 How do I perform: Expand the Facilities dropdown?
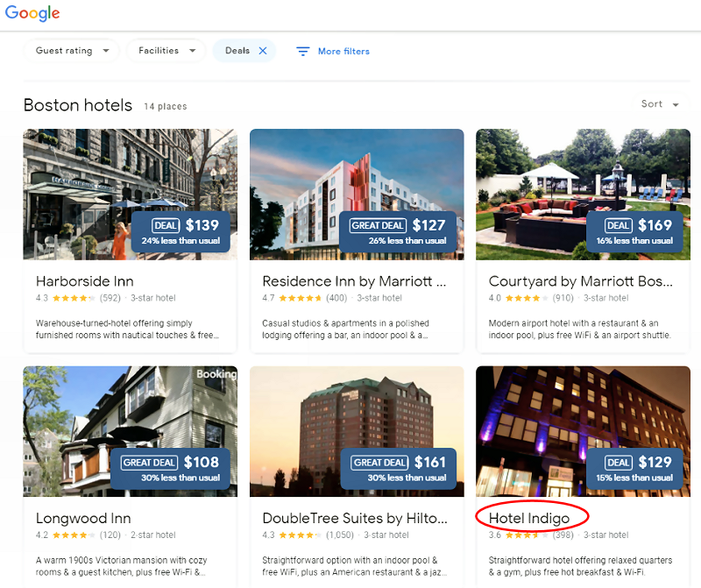[166, 51]
